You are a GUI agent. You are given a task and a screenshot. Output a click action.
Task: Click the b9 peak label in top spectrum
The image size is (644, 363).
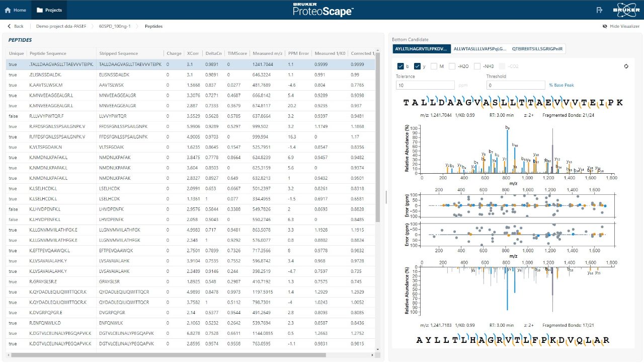click(507, 128)
